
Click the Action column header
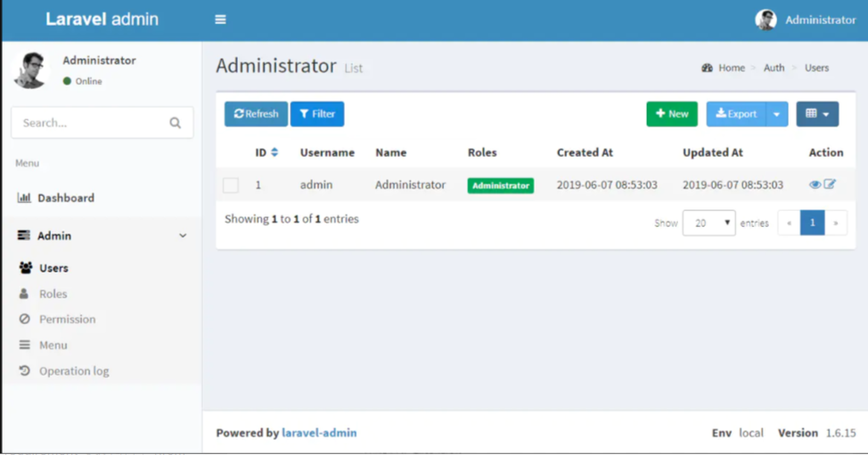click(x=826, y=152)
